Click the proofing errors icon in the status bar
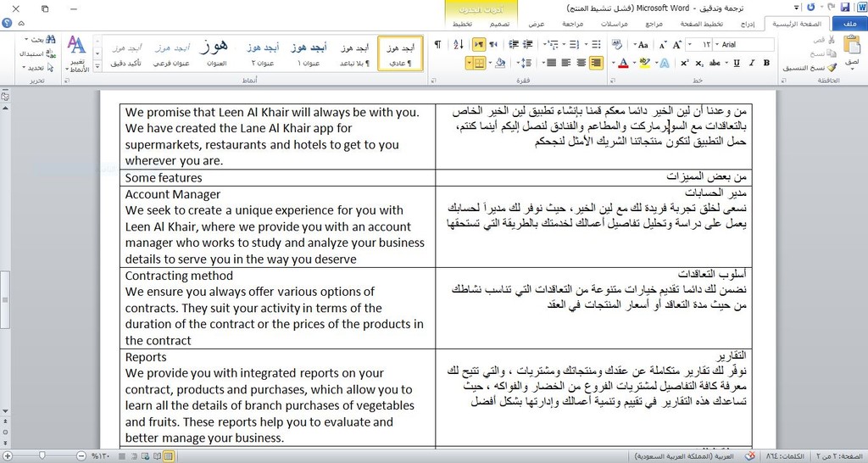Screen dimensions: 868x463 tap(750, 456)
